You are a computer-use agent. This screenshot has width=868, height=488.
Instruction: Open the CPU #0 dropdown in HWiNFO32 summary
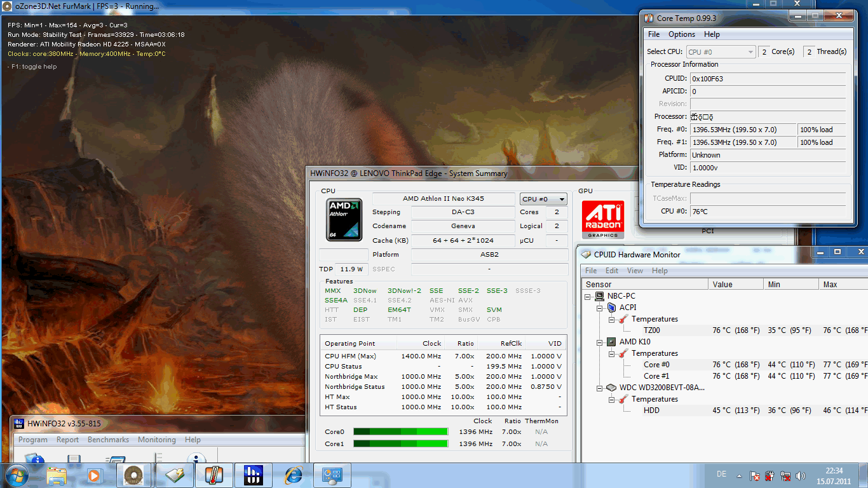point(544,199)
